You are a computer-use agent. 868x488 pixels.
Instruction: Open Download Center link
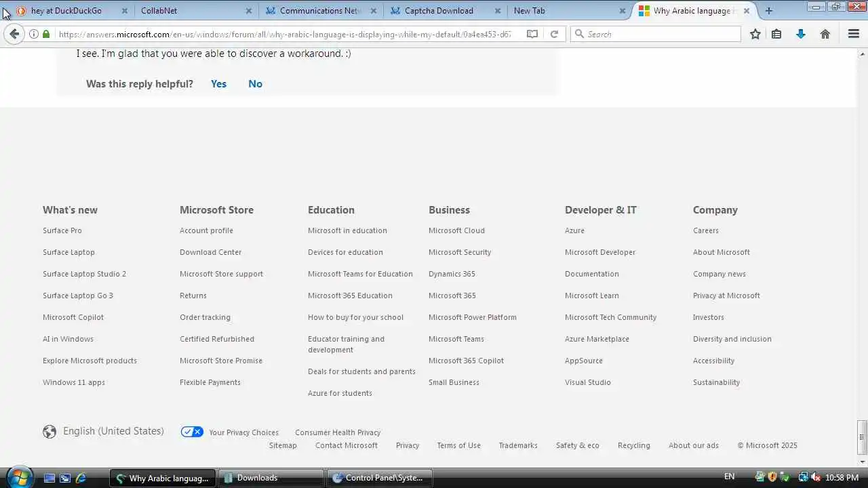pyautogui.click(x=210, y=252)
